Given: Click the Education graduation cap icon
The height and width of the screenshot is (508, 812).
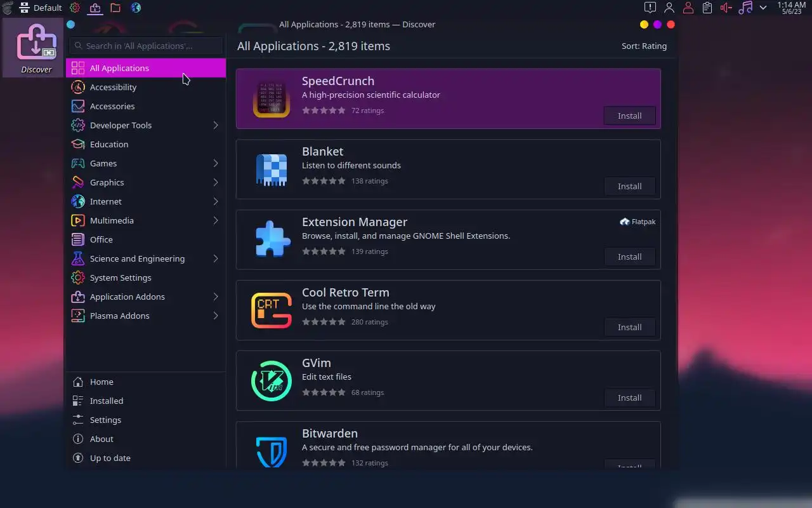Looking at the screenshot, I should (78, 144).
